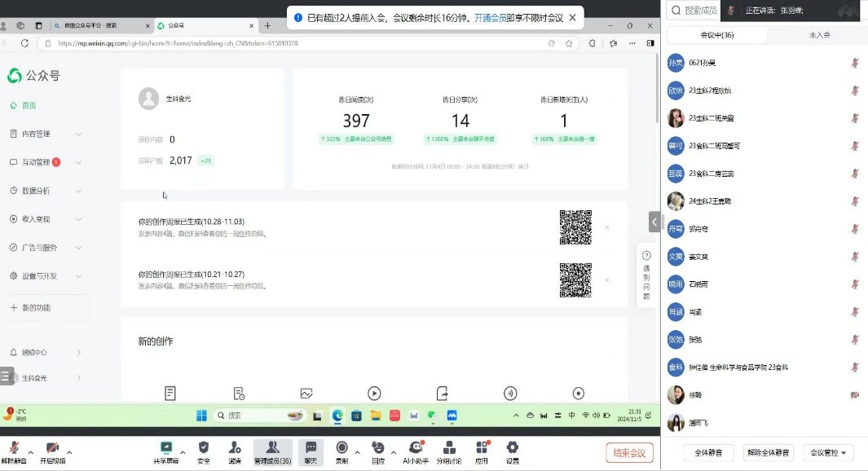Toggle microphone for participant 0621孙昊
Screen dimensions: 868x471
coord(855,63)
